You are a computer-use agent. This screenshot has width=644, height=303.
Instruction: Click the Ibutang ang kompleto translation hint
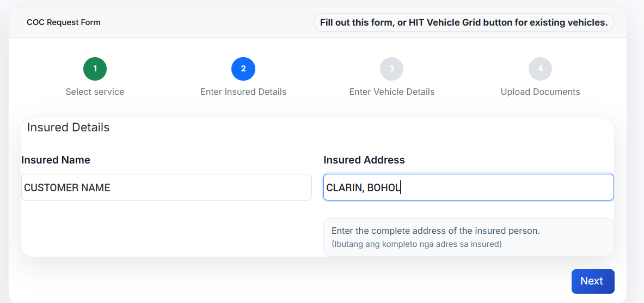416,244
